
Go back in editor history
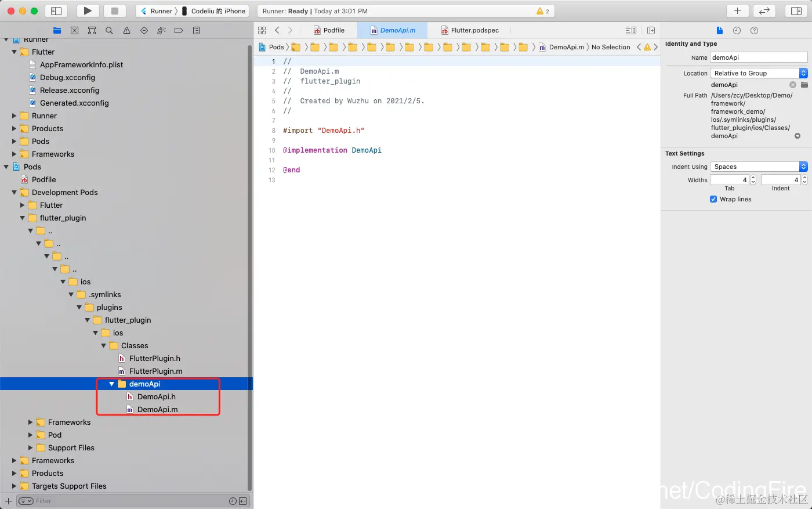[277, 30]
